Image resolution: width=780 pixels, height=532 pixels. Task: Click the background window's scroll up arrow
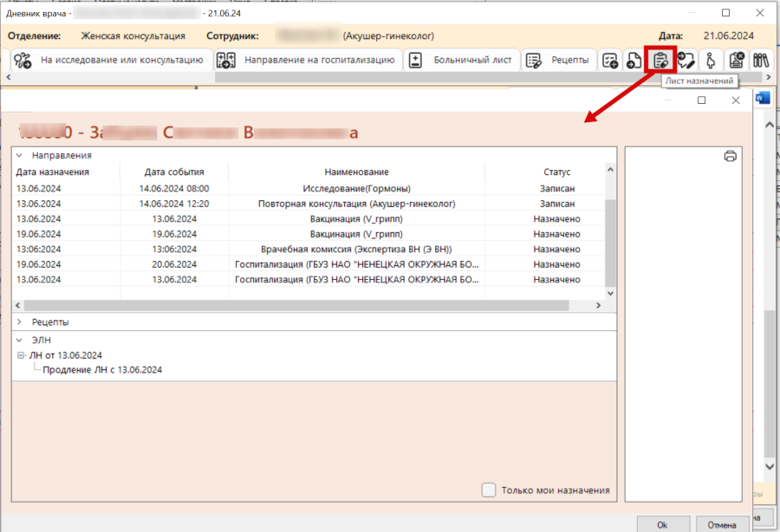[770, 125]
